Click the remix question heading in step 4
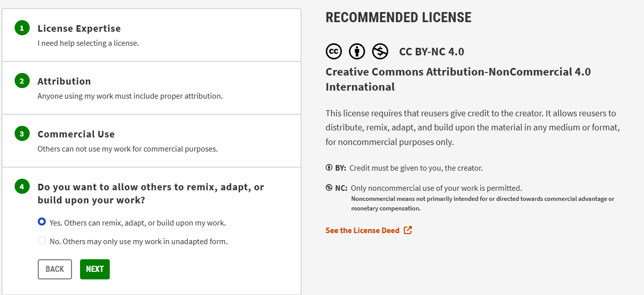The image size is (644, 295). (x=151, y=193)
